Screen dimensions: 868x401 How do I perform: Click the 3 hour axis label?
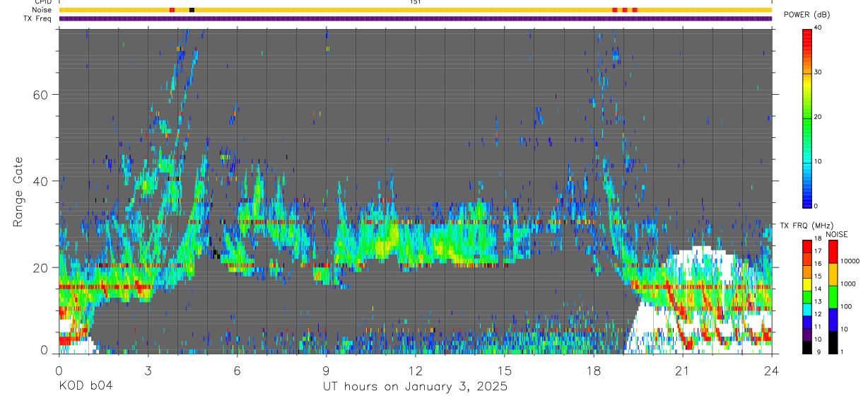pyautogui.click(x=148, y=370)
